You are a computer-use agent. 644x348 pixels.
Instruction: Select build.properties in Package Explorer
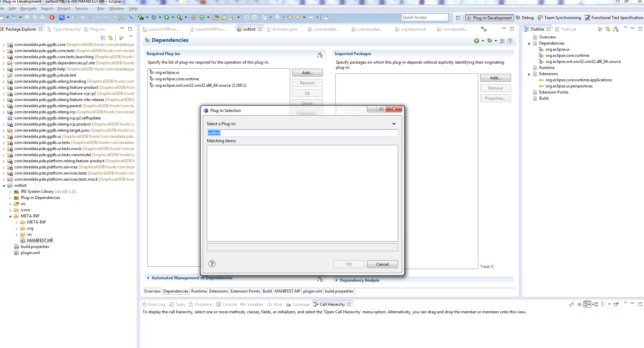click(x=32, y=247)
